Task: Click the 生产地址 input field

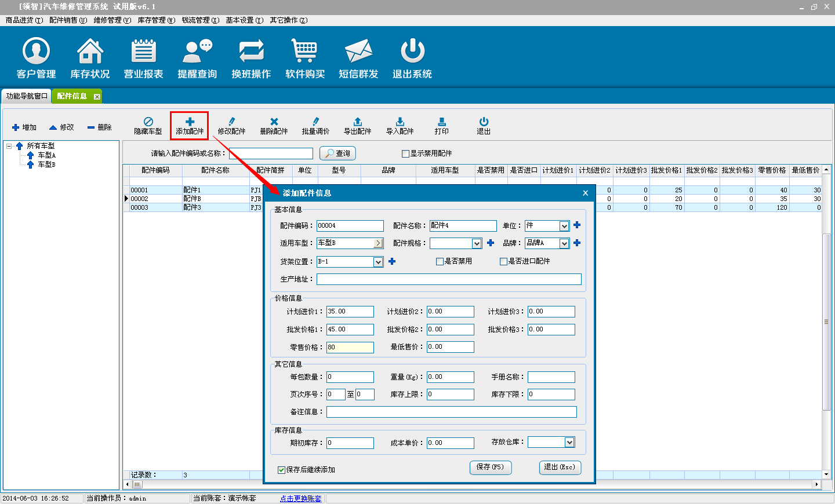Action: (x=448, y=279)
